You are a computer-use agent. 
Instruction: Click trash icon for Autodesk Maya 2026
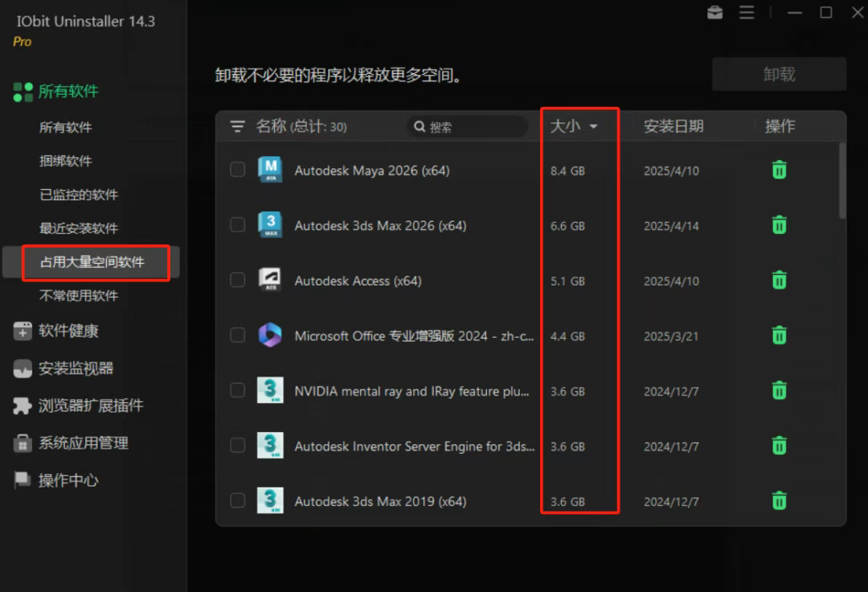(779, 171)
